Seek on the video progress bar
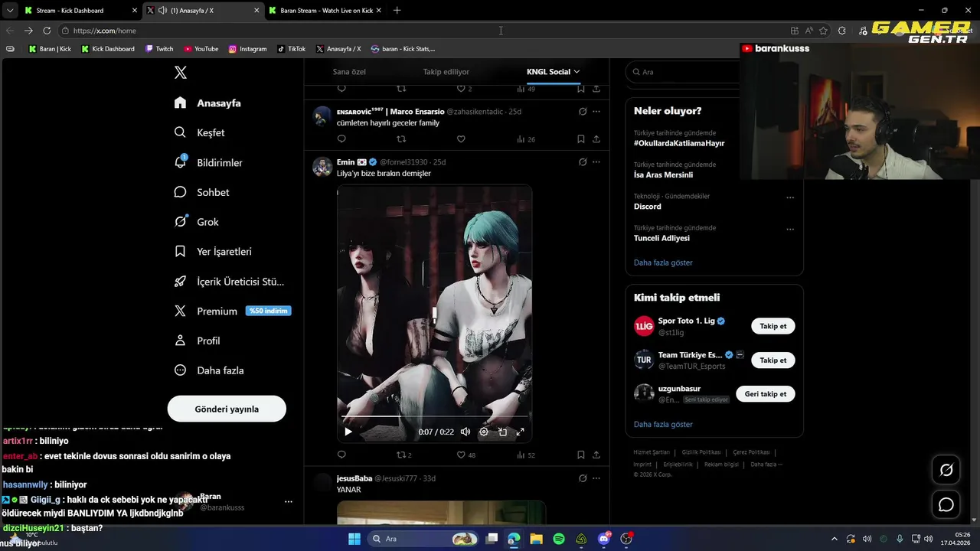Screen dimensions: 980x551 coord(434,416)
